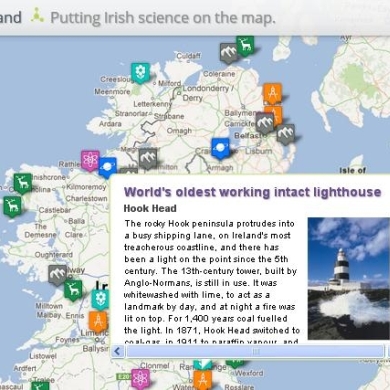Click the Charlestown map label

86,199
